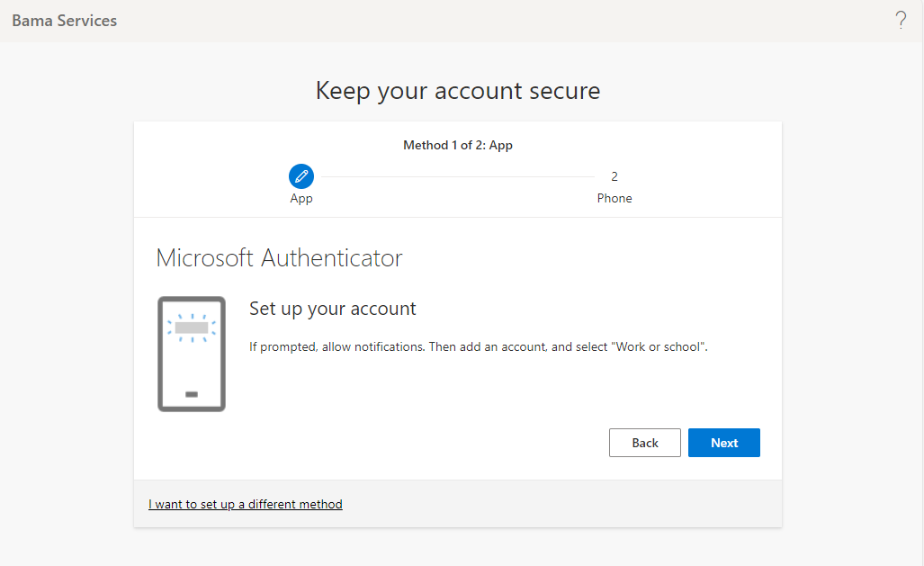This screenshot has height=566, width=924.
Task: Click the Microsoft Authenticator heading
Action: click(279, 257)
